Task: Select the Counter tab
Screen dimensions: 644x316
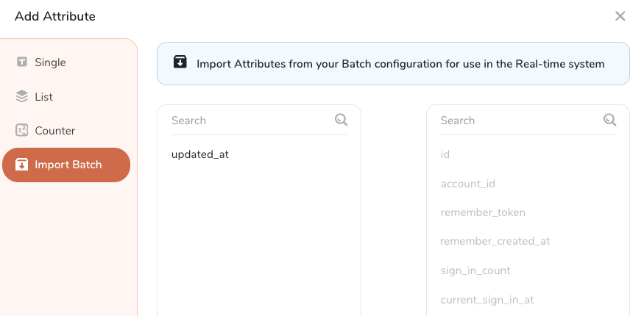Action: click(x=54, y=131)
